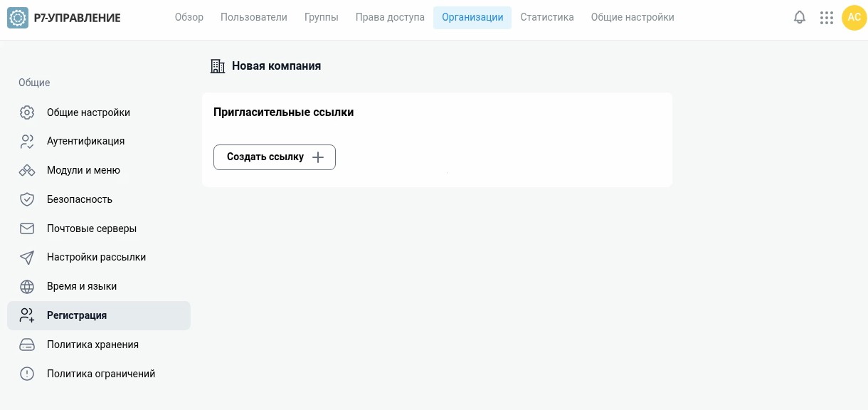Switch to the Обзор tab
Image resolution: width=868 pixels, height=410 pixels.
point(189,17)
